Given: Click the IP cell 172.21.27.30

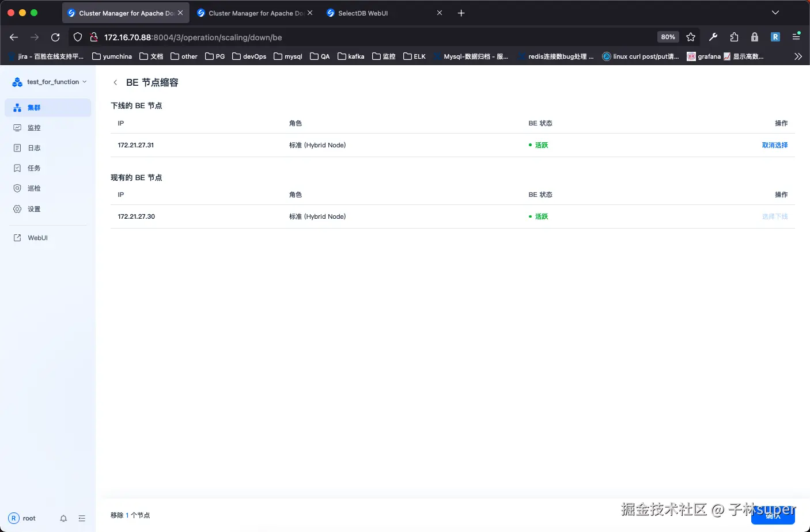Looking at the screenshot, I should coord(137,216).
